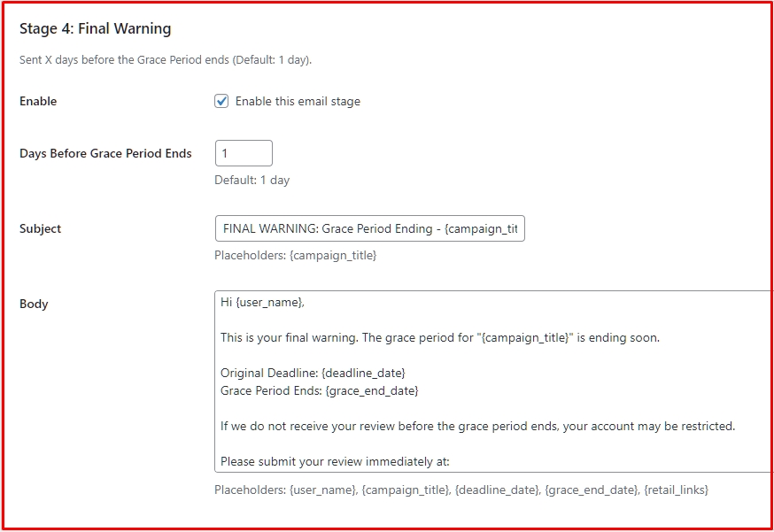
Task: Focus the Days Before Grace Period Ends field
Action: (244, 153)
